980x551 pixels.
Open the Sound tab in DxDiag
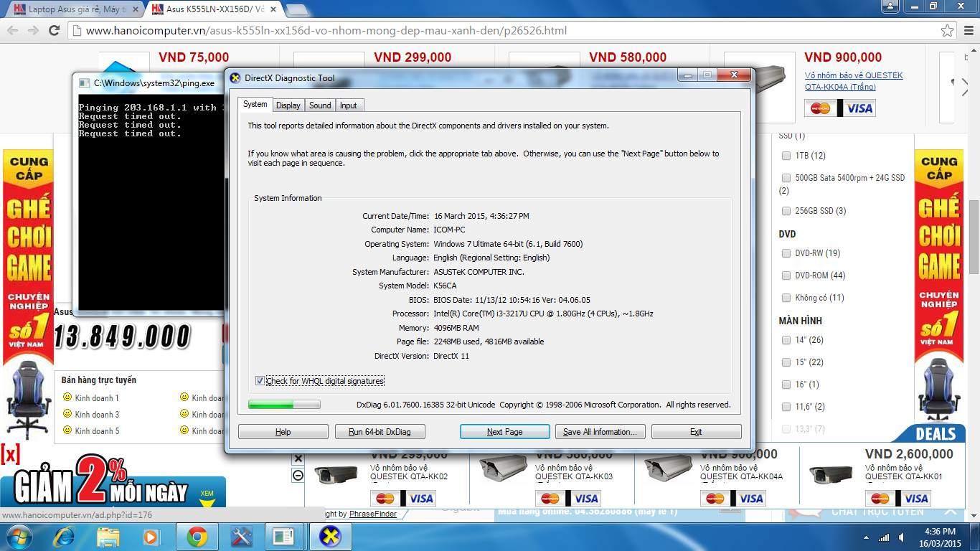(320, 105)
